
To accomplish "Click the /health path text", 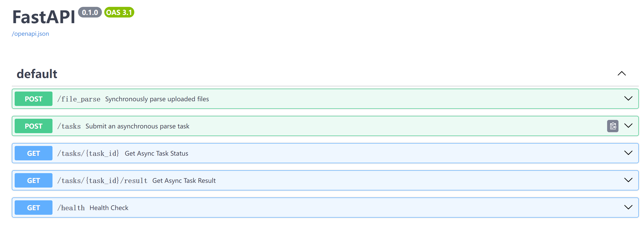I will coord(71,208).
